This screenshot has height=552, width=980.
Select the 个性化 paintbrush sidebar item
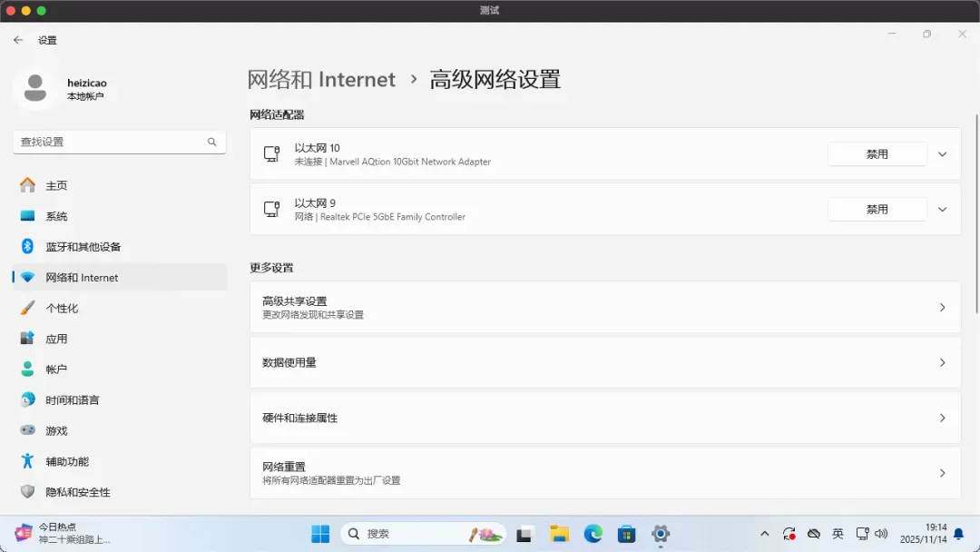click(62, 309)
